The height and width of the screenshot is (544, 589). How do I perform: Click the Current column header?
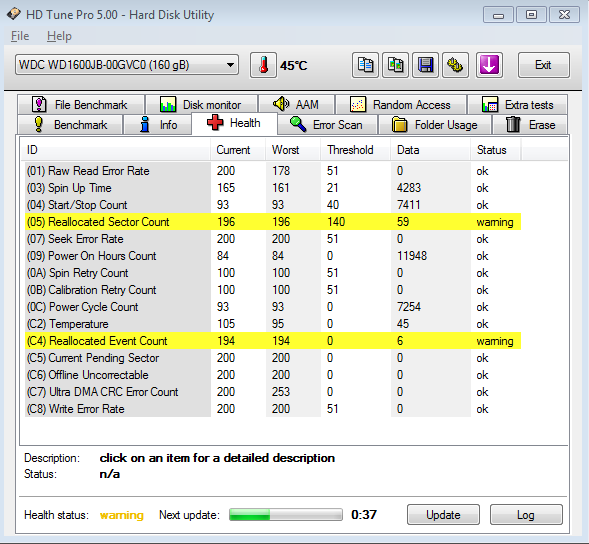click(x=238, y=150)
